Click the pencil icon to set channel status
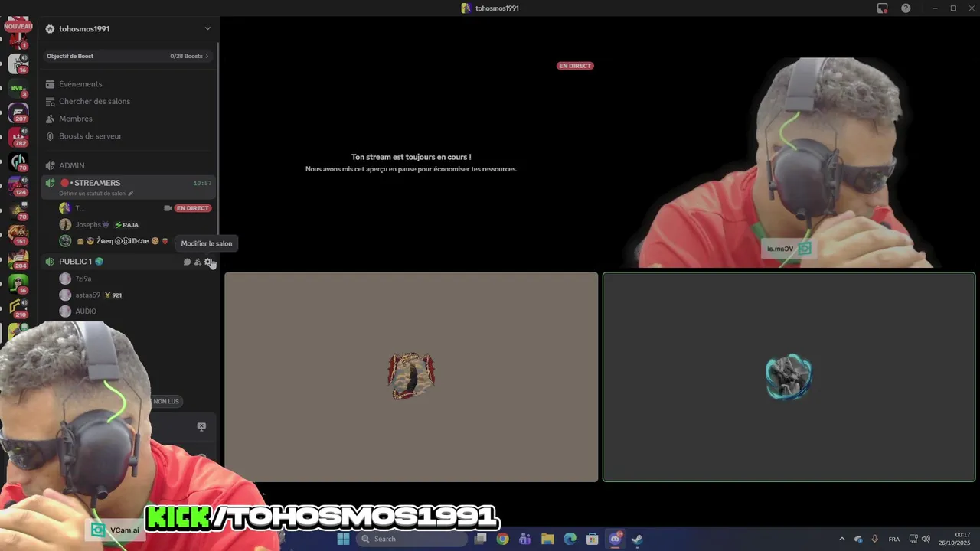This screenshot has width=980, height=551. tap(131, 194)
